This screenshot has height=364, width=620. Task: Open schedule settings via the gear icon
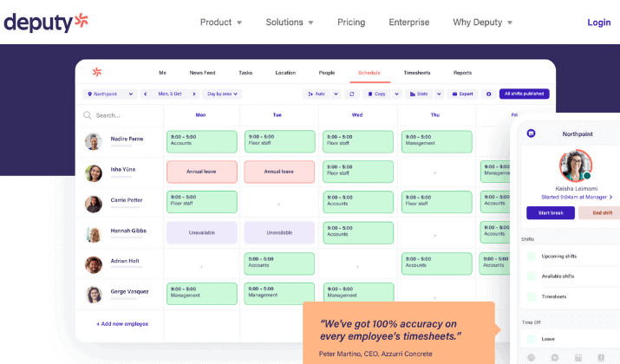489,94
